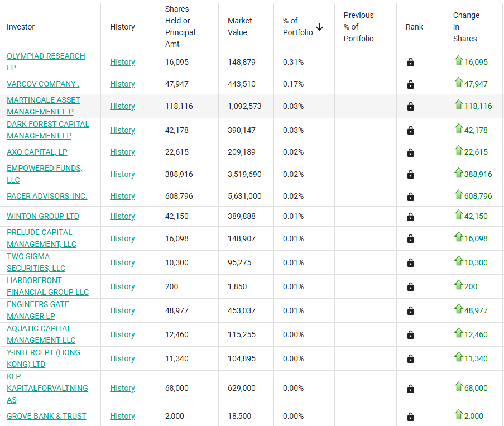
Task: Sort table by Investor column header
Action: click(21, 27)
